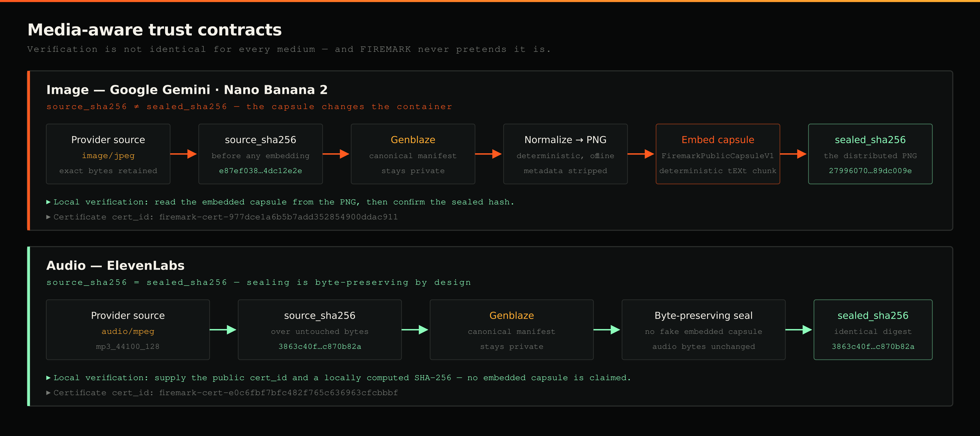The height and width of the screenshot is (436, 980).
Task: Select the 'Normalize → PNG' step heading
Action: (x=565, y=140)
